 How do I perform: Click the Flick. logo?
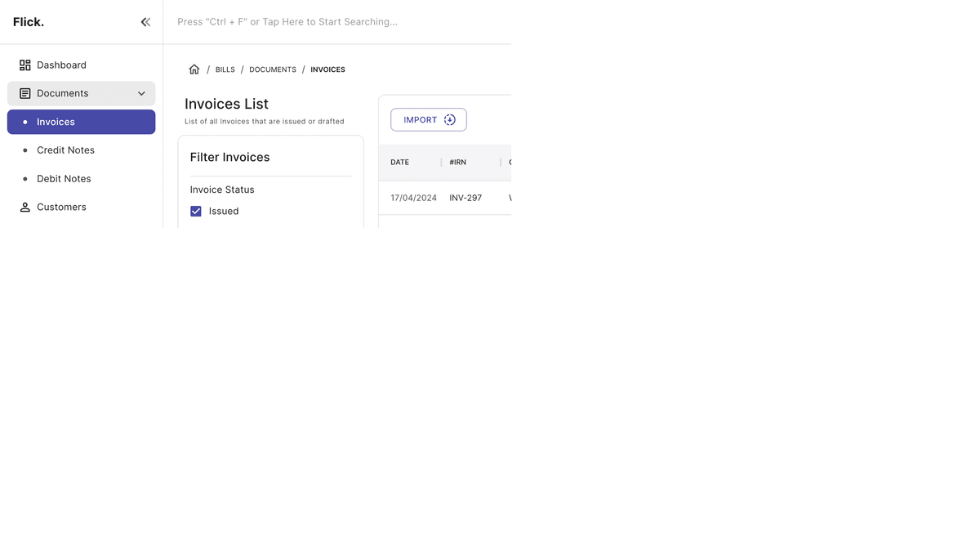click(x=29, y=22)
